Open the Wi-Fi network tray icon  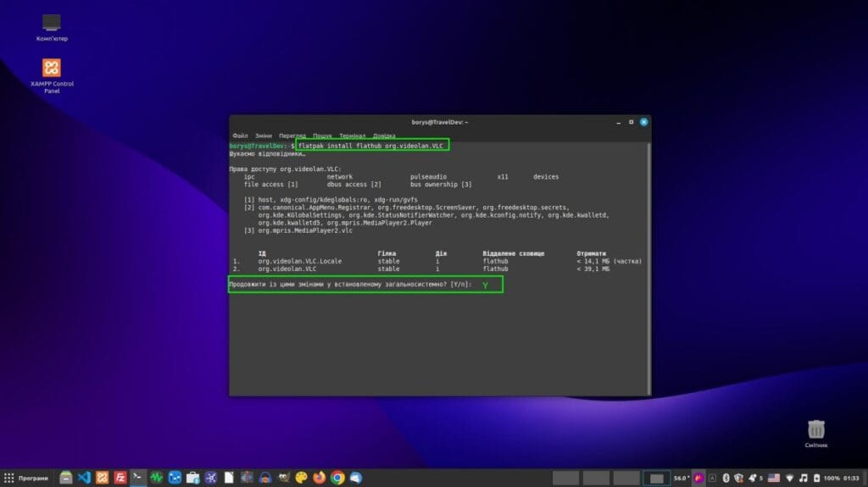(790, 478)
